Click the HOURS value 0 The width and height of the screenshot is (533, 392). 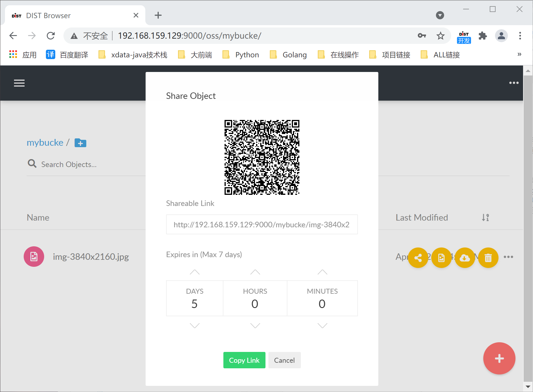[255, 304]
